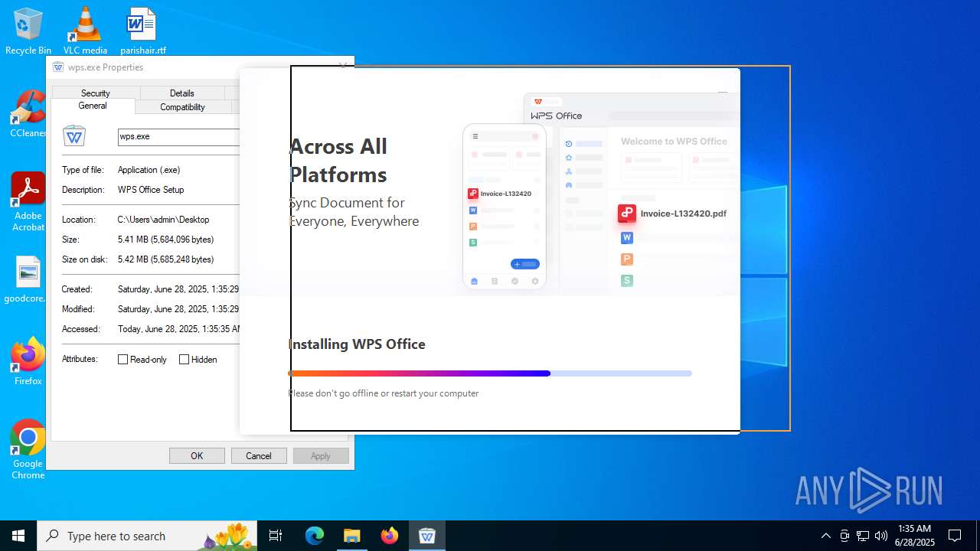
Task: Select the General tab
Action: (93, 106)
